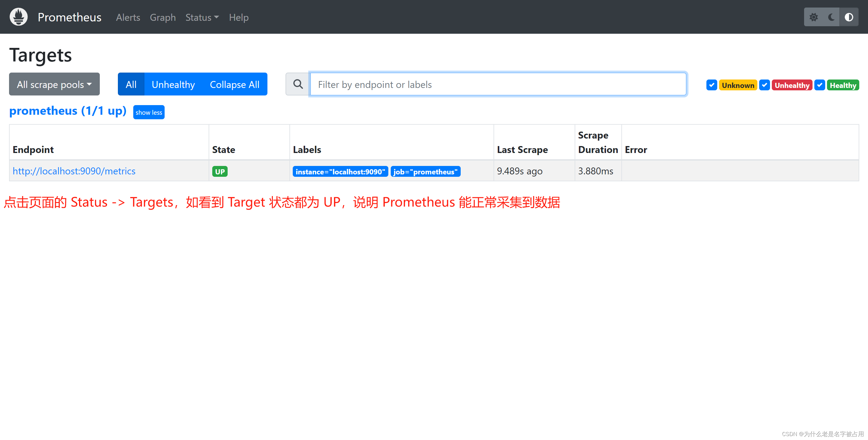
Task: Open the Alerts page
Action: (x=128, y=17)
